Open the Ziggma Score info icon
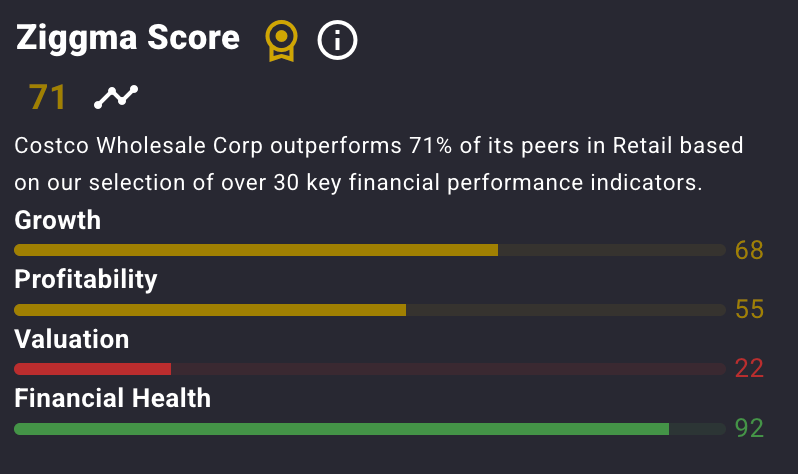Image resolution: width=798 pixels, height=474 pixels. (x=337, y=40)
